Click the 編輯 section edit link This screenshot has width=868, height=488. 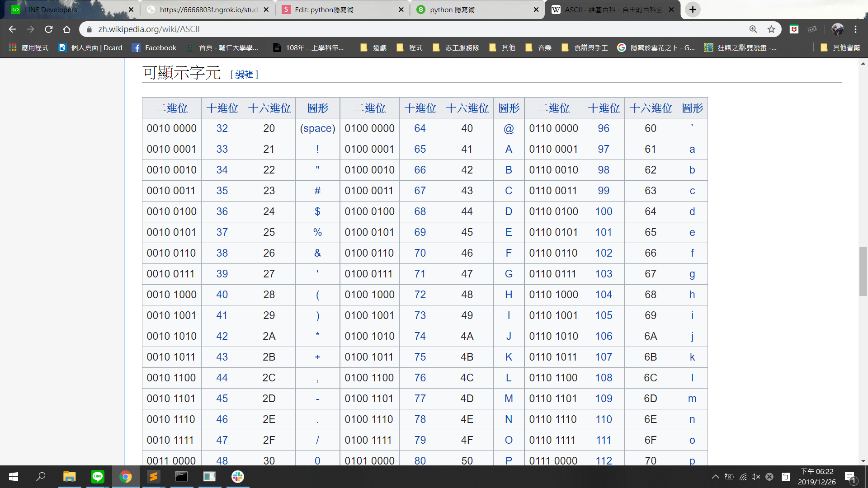(244, 75)
